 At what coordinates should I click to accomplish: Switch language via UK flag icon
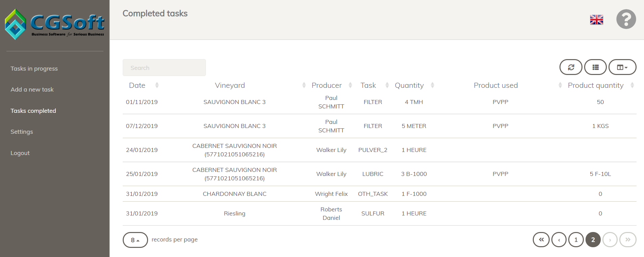click(596, 20)
